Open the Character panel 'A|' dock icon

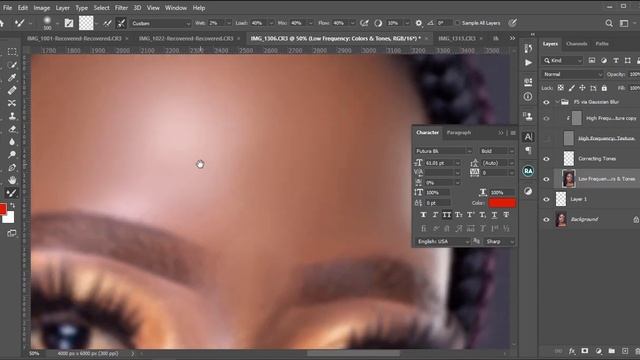[x=528, y=137]
